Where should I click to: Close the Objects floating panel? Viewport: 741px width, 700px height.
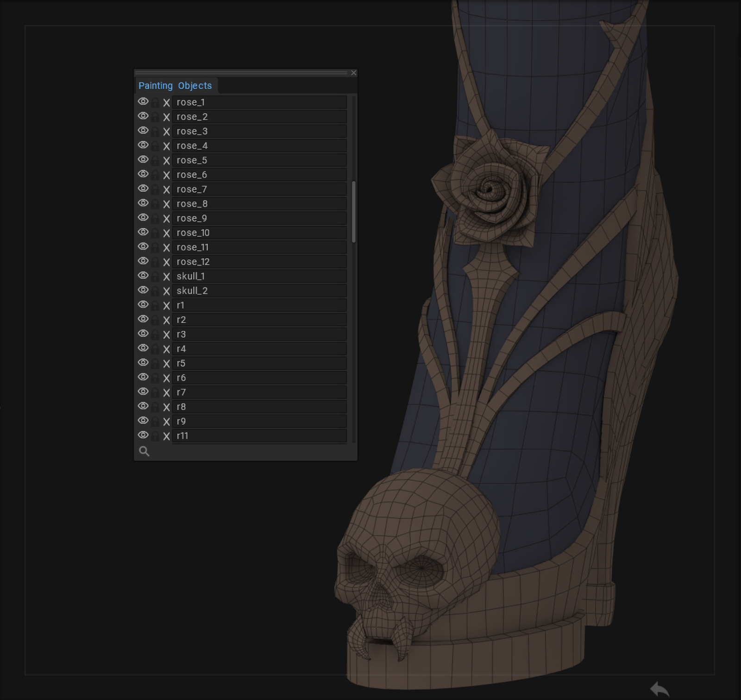pos(354,73)
